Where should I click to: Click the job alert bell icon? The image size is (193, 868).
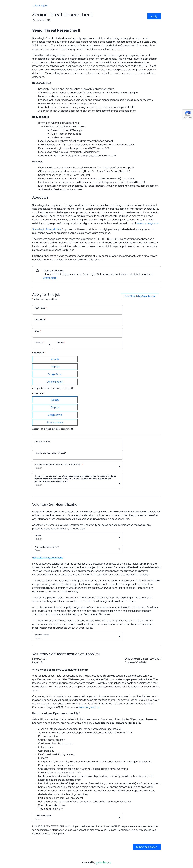(x=38, y=270)
